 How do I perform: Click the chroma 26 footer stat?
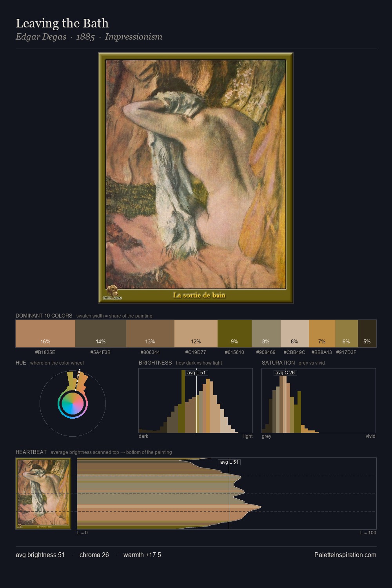point(94,555)
